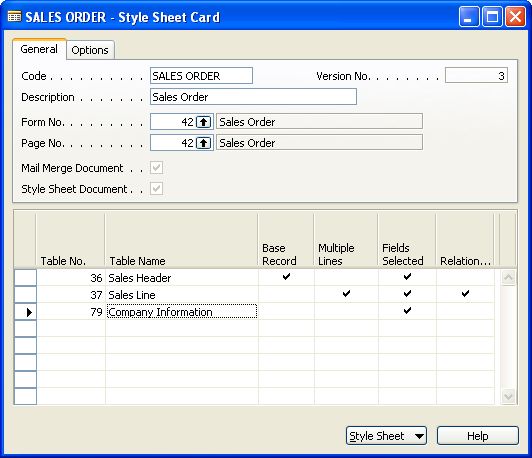Click the Multiple Lines column header
532x458 pixels.
coord(346,240)
